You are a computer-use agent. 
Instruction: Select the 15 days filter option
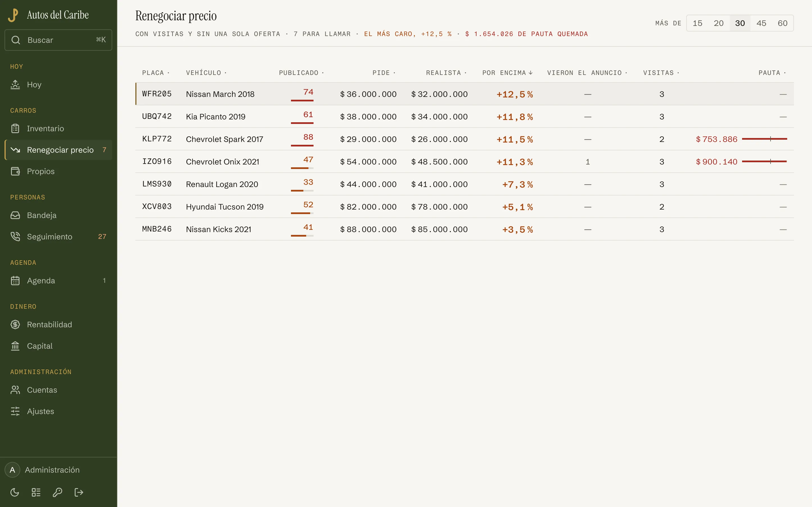(x=697, y=23)
